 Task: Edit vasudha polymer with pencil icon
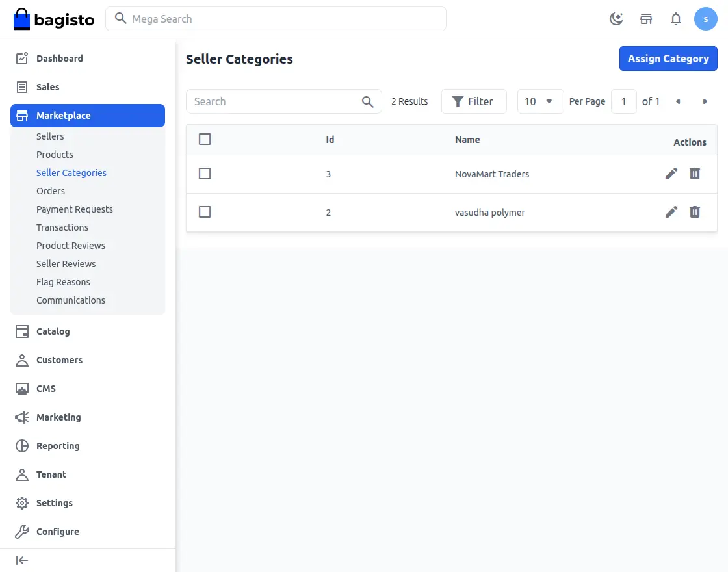(x=671, y=212)
